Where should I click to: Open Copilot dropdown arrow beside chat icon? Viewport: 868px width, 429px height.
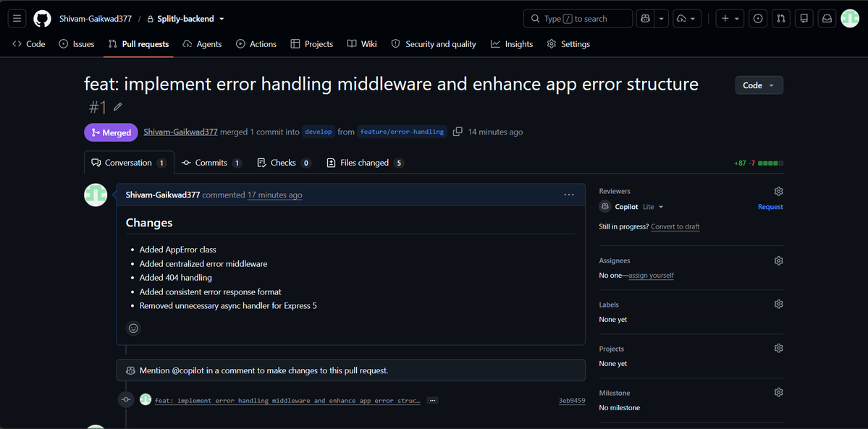coord(662,18)
